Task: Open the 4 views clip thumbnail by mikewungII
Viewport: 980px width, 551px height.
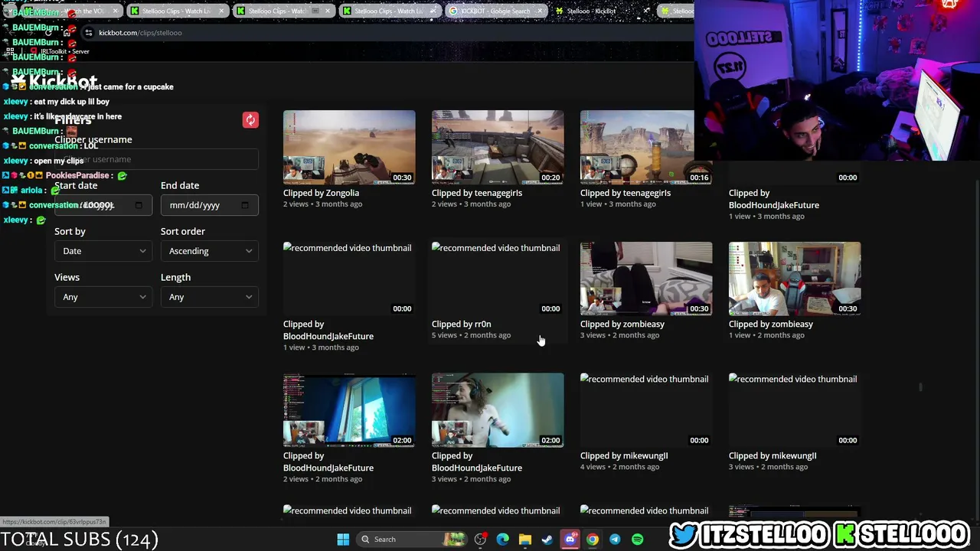Action: click(646, 410)
